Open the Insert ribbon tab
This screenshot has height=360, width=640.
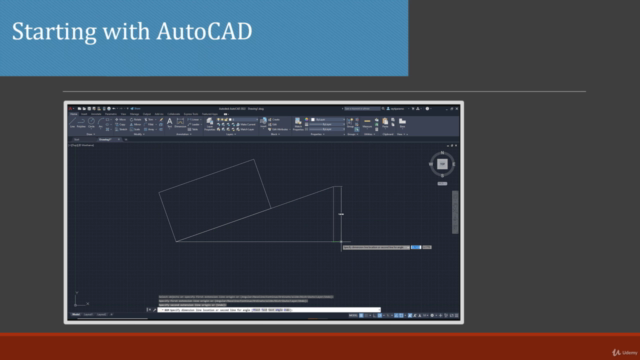[84, 114]
